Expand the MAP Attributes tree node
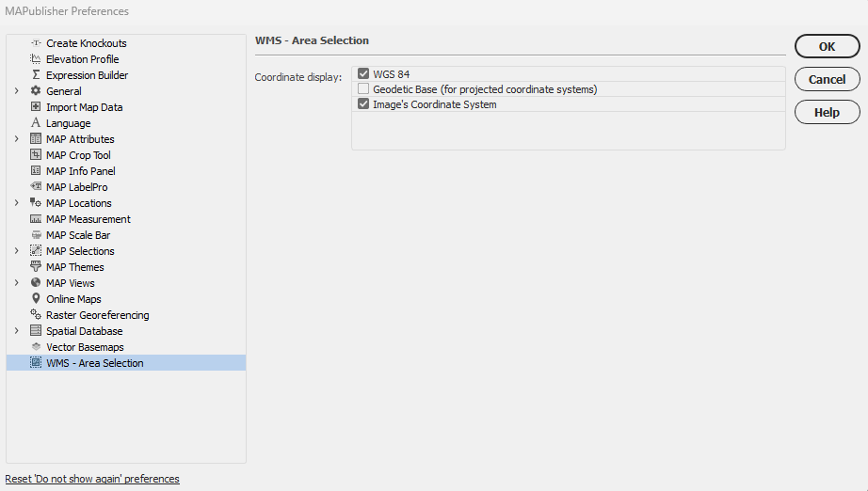Viewport: 868px width, 491px height. (17, 139)
